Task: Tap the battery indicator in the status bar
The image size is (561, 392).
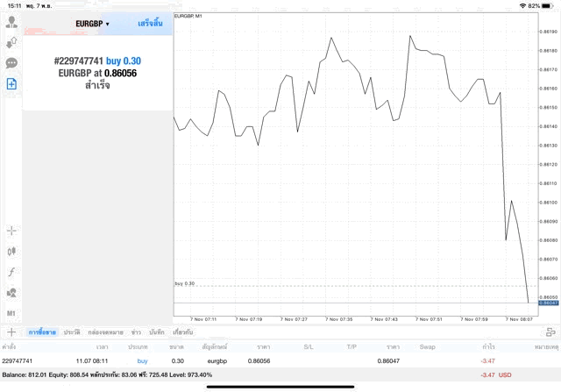Action: [x=547, y=6]
